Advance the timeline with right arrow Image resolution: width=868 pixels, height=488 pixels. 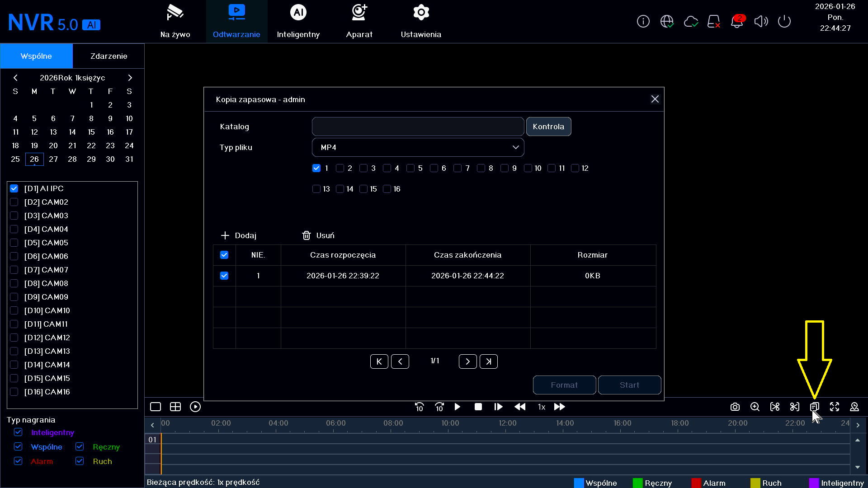coord(858,425)
